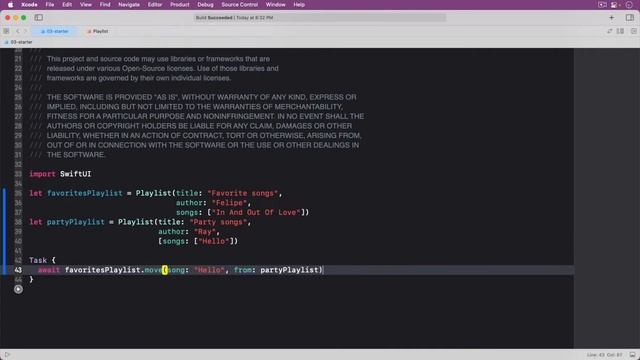Click the Line and Col indicator in status bar
640x360 pixels.
tap(604, 355)
